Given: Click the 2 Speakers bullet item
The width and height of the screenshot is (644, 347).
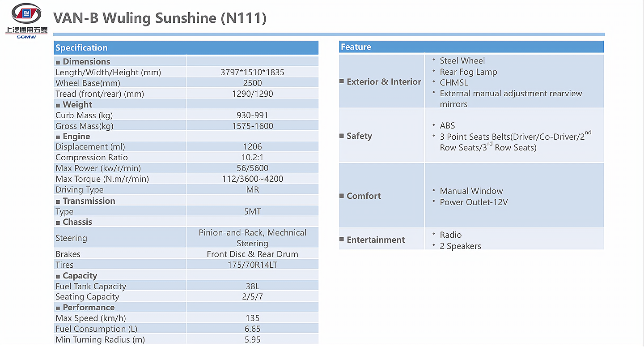Looking at the screenshot, I should (x=460, y=246).
